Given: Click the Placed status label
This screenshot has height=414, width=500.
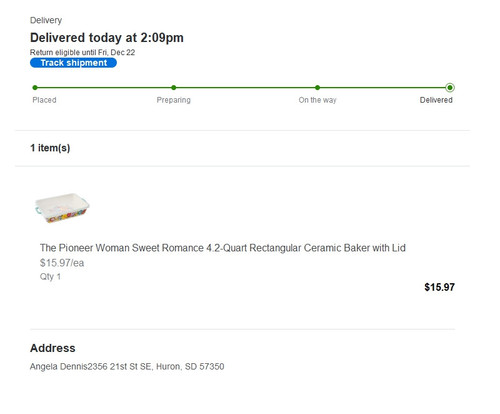Looking at the screenshot, I should click(x=44, y=100).
